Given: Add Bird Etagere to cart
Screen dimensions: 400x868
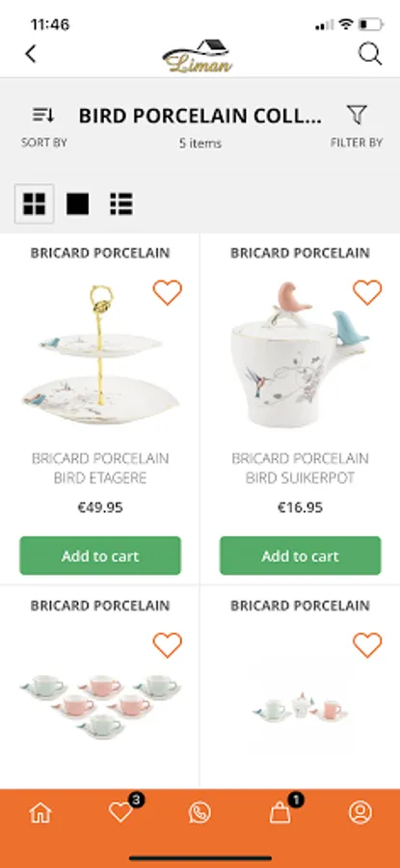Looking at the screenshot, I should coord(100,556).
